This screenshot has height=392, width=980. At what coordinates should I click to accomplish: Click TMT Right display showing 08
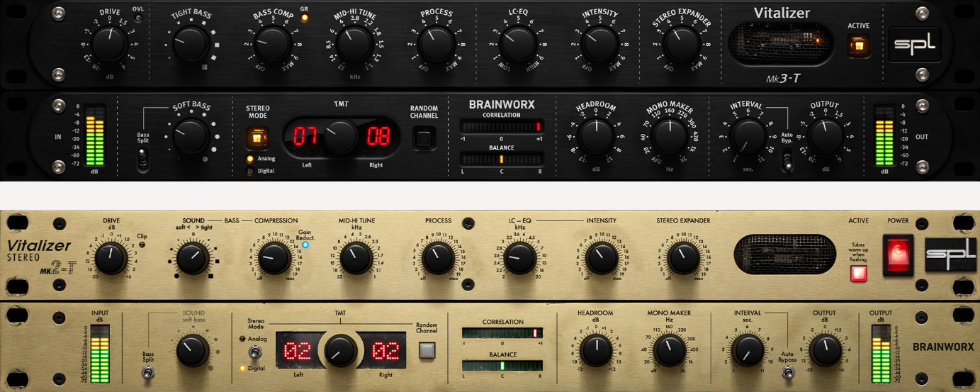[378, 137]
